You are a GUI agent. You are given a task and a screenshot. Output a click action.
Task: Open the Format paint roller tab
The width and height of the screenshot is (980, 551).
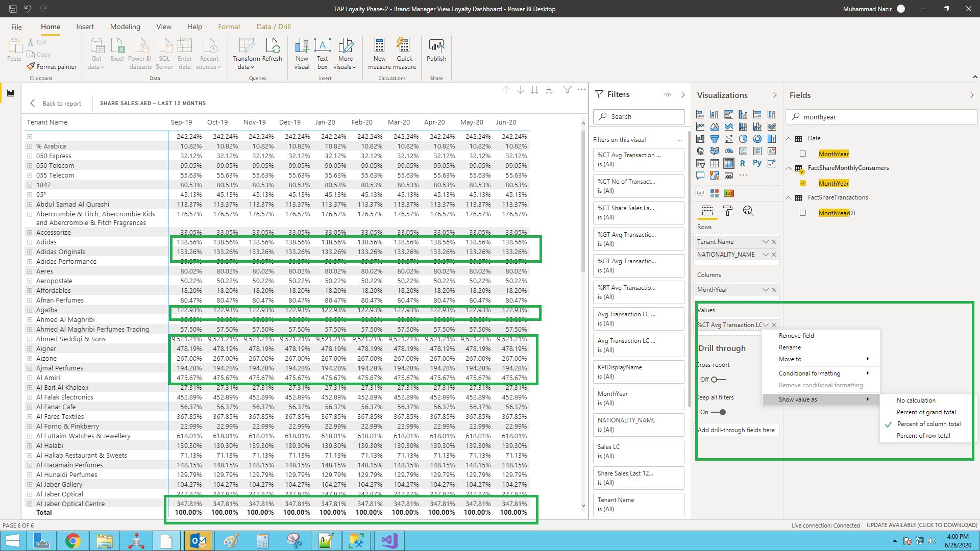[x=728, y=211]
